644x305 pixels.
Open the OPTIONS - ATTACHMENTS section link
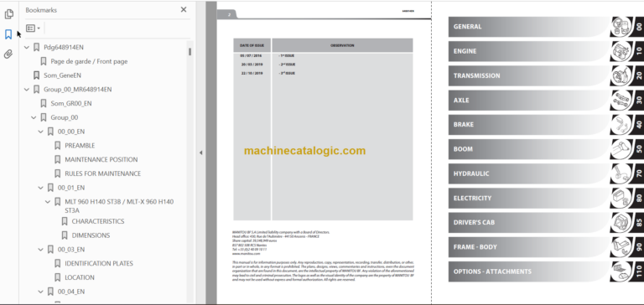530,271
